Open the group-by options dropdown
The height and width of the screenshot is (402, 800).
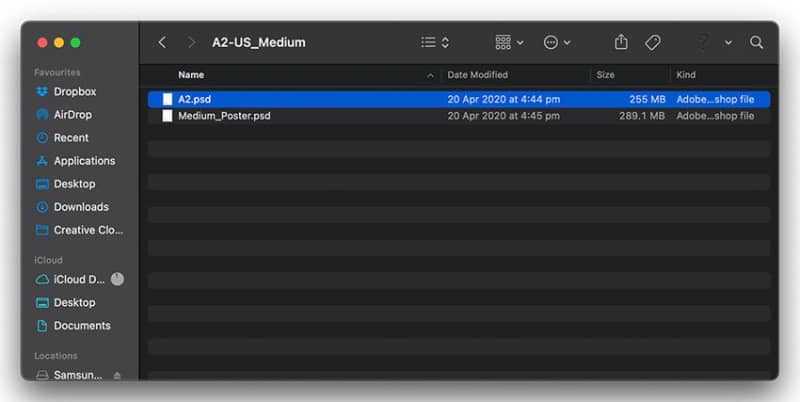tap(509, 42)
